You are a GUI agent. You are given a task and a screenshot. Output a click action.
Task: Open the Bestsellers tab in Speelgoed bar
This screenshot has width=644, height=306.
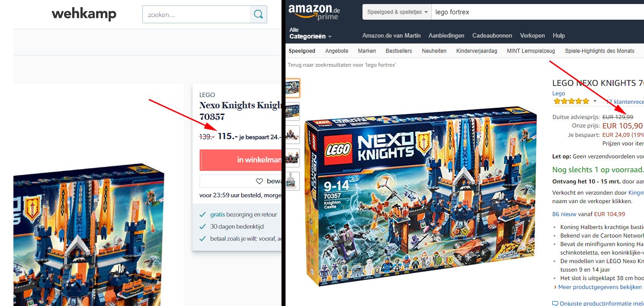point(399,51)
